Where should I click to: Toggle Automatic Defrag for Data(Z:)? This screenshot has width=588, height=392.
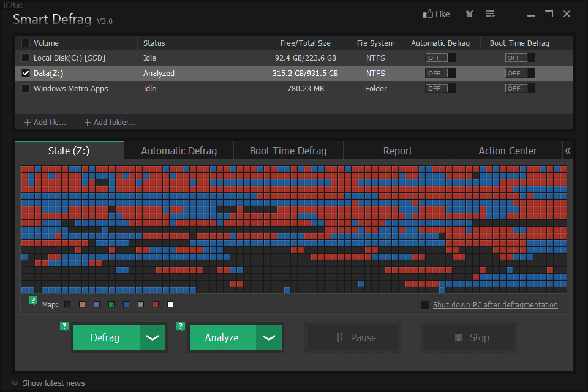click(440, 73)
